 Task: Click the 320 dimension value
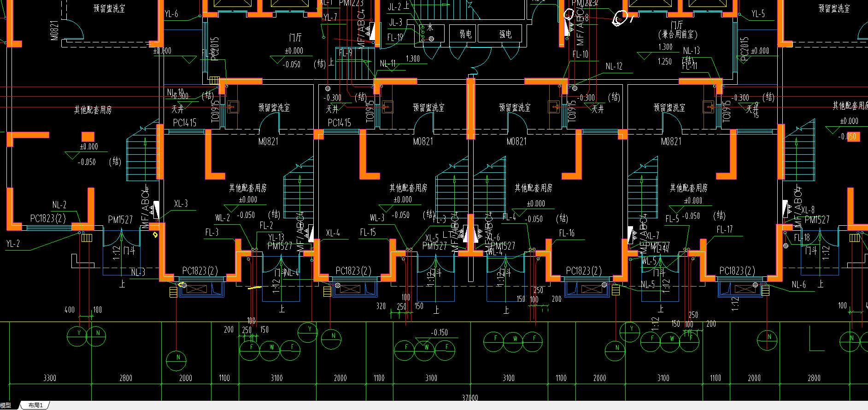click(381, 306)
